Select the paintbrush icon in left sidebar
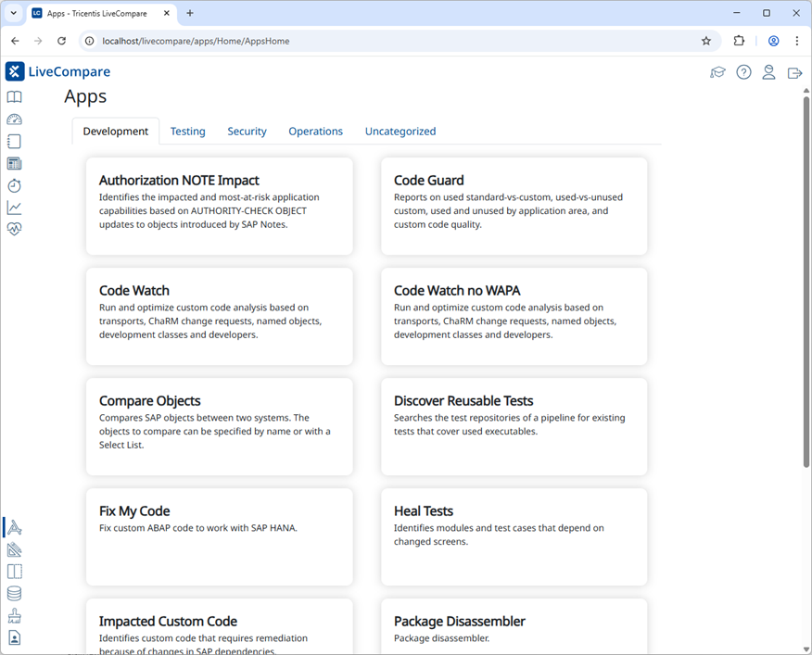The height and width of the screenshot is (655, 812). point(14,616)
